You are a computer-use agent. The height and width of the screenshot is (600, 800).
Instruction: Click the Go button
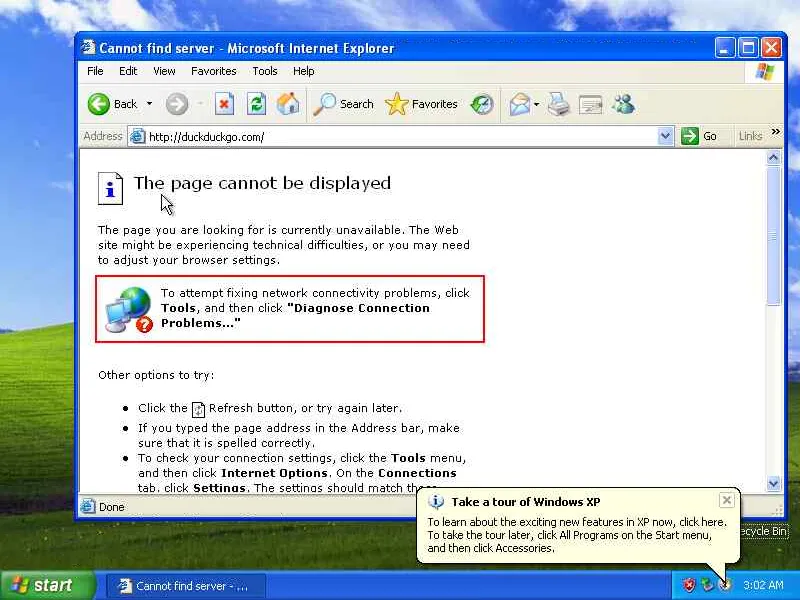pos(699,136)
